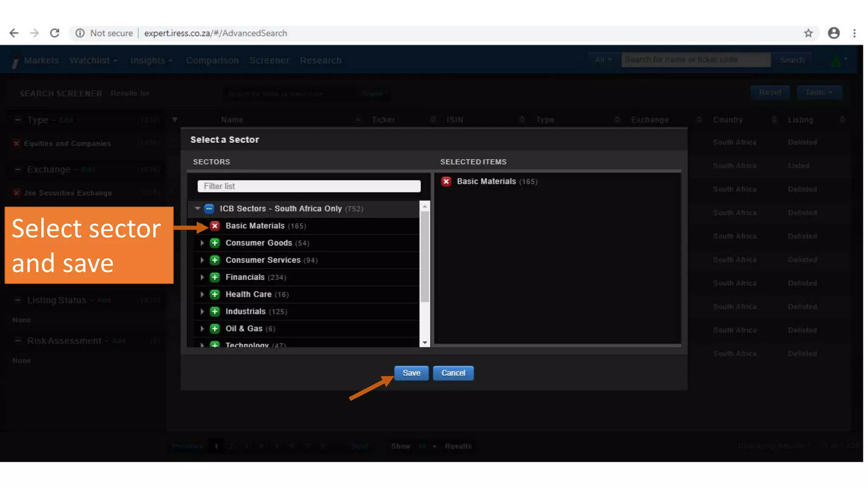The height and width of the screenshot is (488, 868).
Task: Open the Comparison menu item
Action: click(212, 60)
